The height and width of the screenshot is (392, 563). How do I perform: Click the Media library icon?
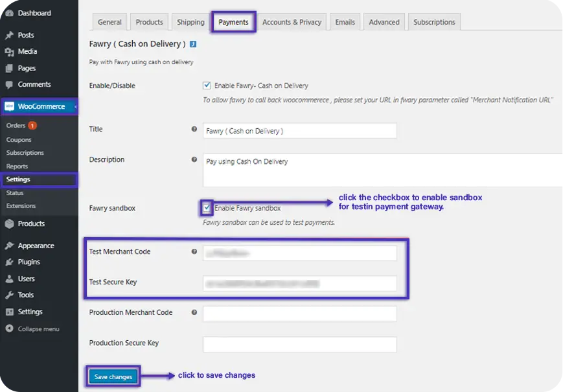(10, 52)
